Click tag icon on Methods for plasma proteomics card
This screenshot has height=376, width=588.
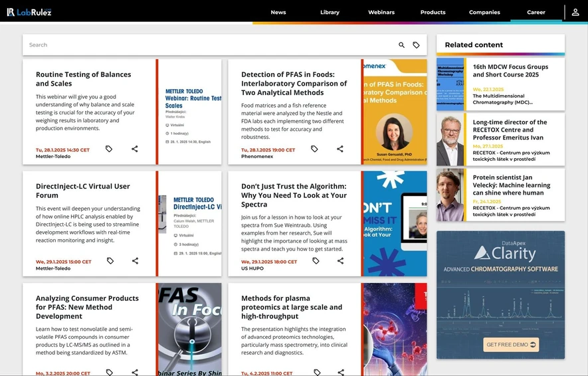coord(317,372)
